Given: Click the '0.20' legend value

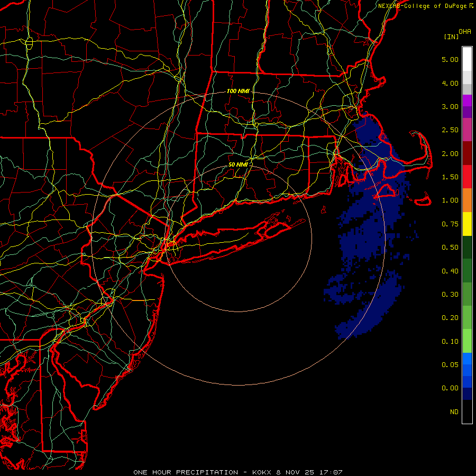Looking at the screenshot, I should [x=450, y=318].
